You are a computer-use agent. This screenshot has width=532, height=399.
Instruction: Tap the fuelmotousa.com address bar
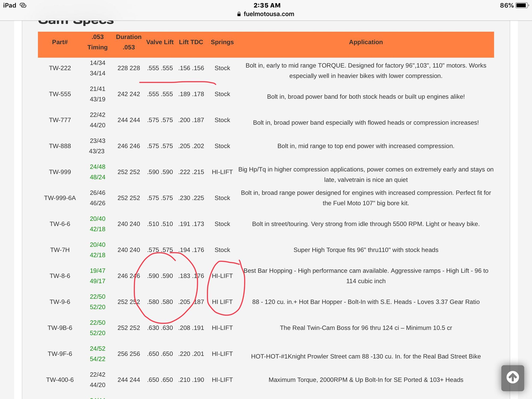269,14
